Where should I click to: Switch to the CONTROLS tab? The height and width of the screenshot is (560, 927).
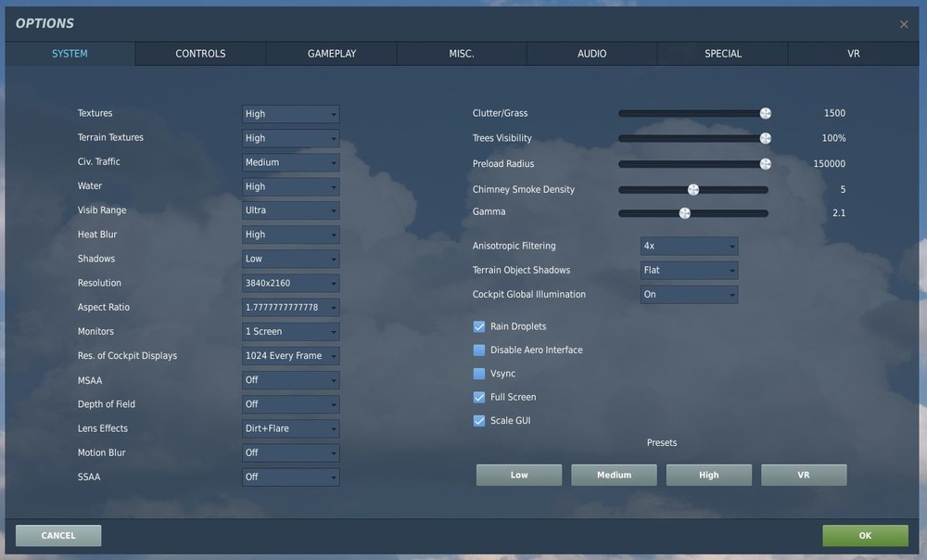tap(200, 54)
